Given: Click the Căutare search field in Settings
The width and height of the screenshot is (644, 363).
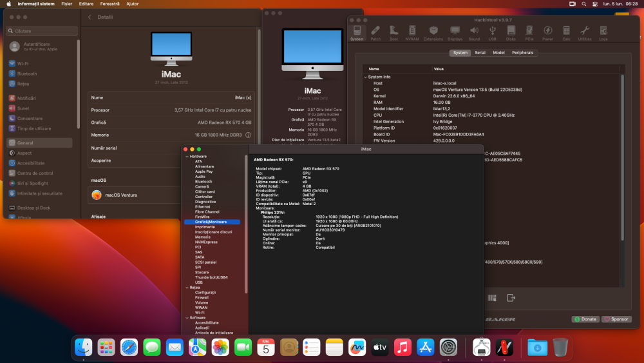Looking at the screenshot, I should coord(42,31).
